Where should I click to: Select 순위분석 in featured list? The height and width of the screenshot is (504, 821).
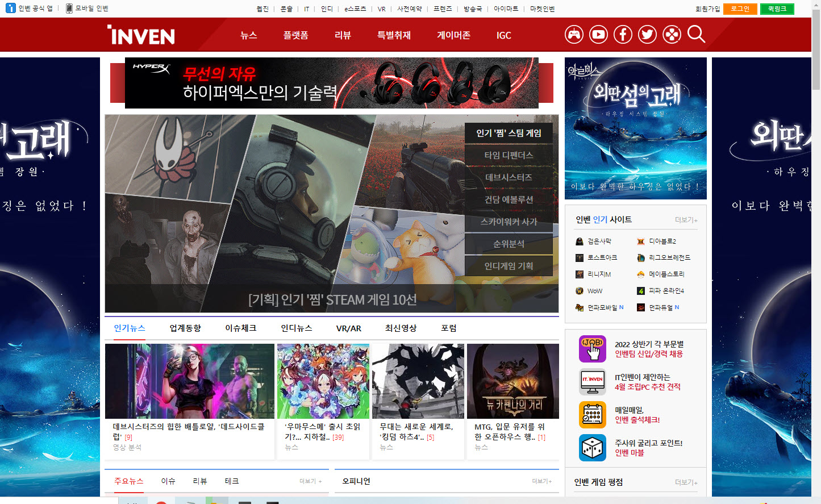pos(509,244)
